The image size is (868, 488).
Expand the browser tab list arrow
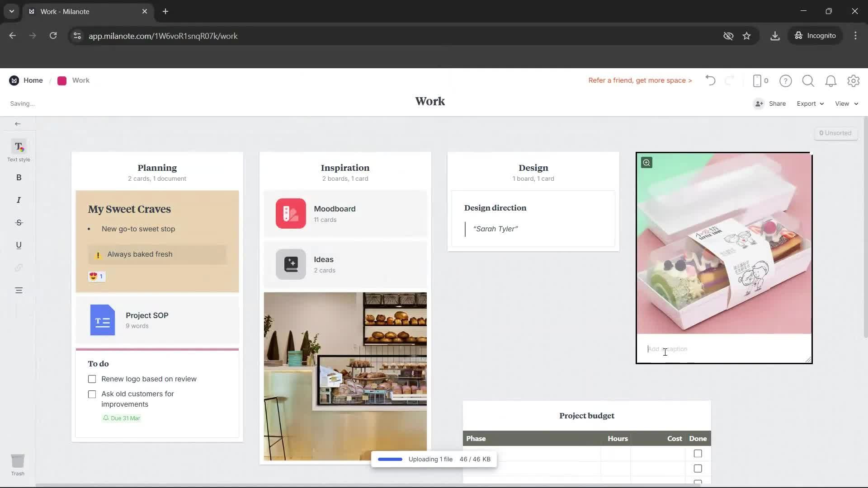pyautogui.click(x=11, y=11)
